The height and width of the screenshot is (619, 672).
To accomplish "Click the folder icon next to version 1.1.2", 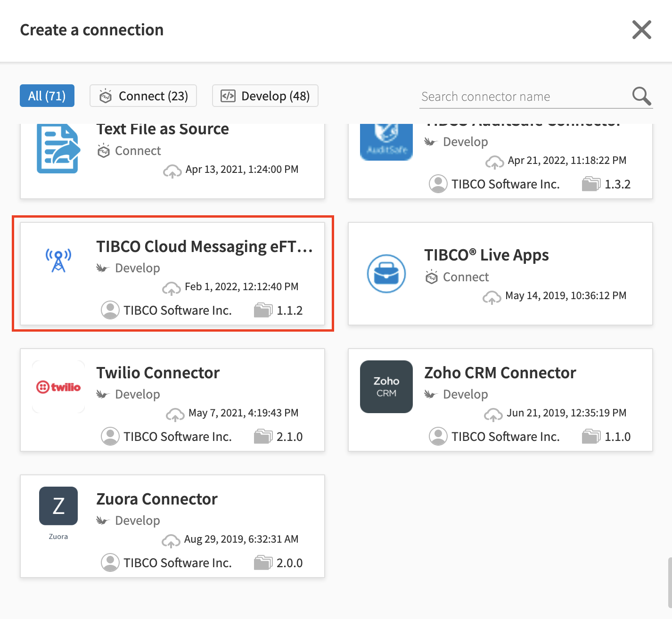I will tap(263, 310).
